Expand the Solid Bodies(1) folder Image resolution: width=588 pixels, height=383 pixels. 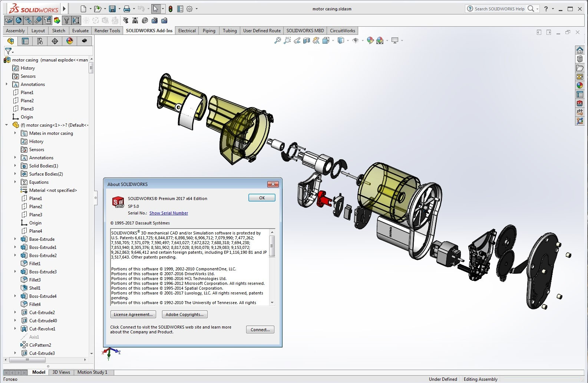pyautogui.click(x=15, y=166)
